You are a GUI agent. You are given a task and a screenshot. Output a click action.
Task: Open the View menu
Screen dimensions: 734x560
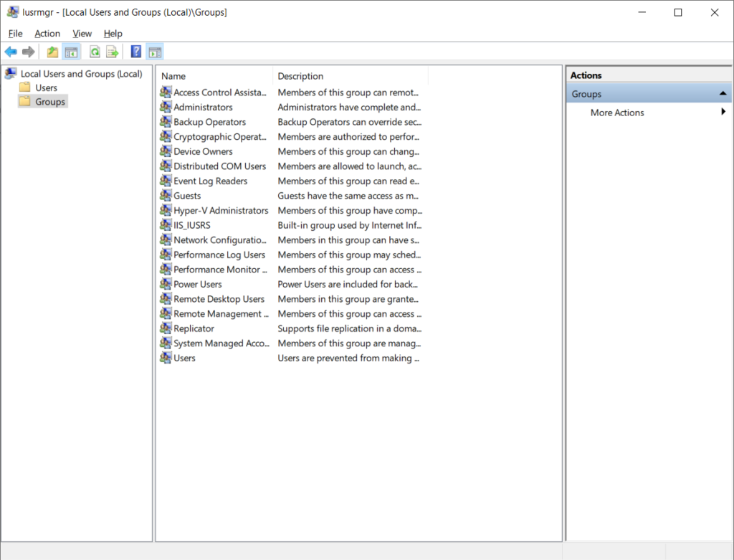82,33
